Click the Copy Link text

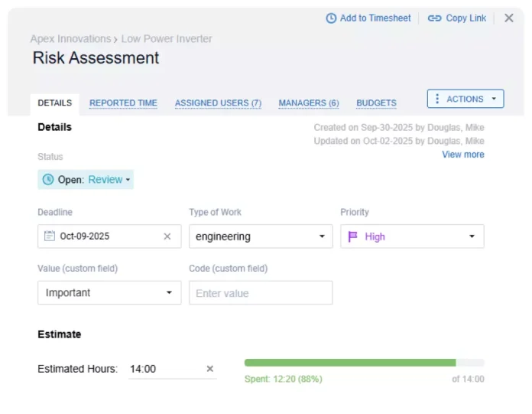(x=465, y=18)
